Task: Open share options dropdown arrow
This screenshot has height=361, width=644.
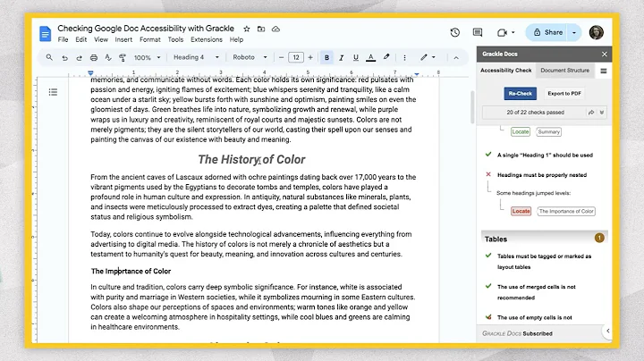Action: [574, 32]
